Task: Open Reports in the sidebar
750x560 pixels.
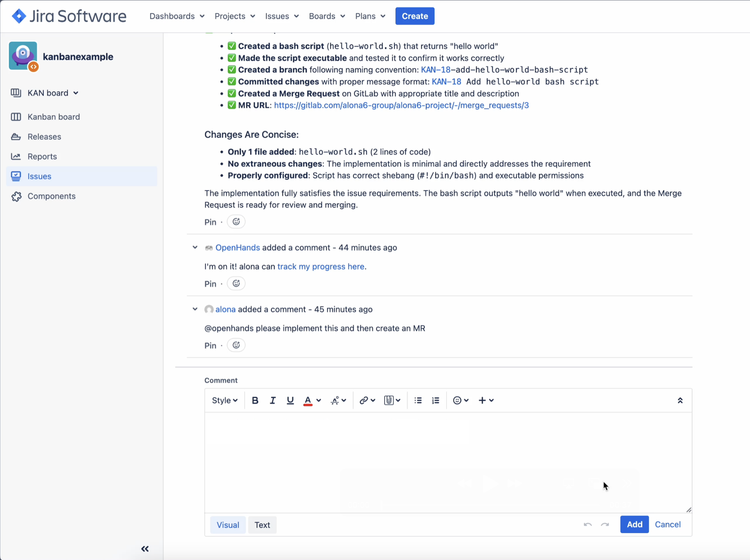Action: pos(42,157)
